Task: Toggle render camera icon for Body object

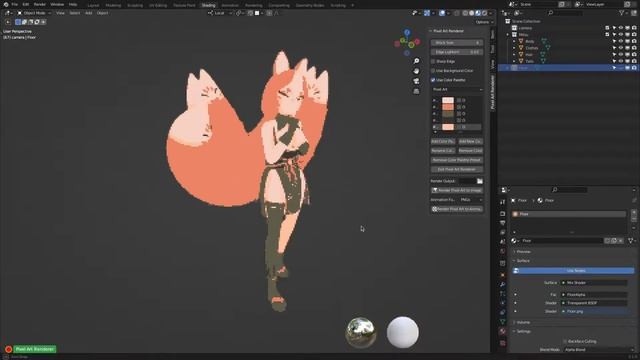Action: pyautogui.click(x=634, y=41)
